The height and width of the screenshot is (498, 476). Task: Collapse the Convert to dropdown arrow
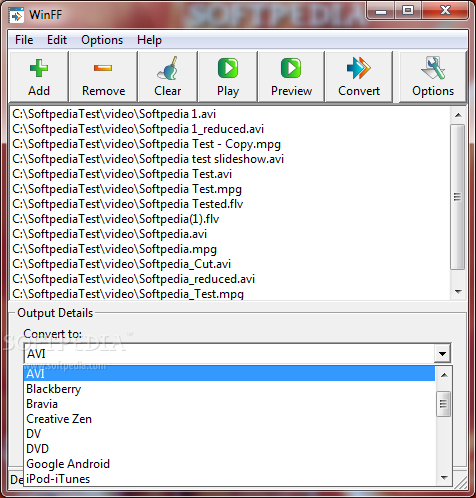pos(442,354)
